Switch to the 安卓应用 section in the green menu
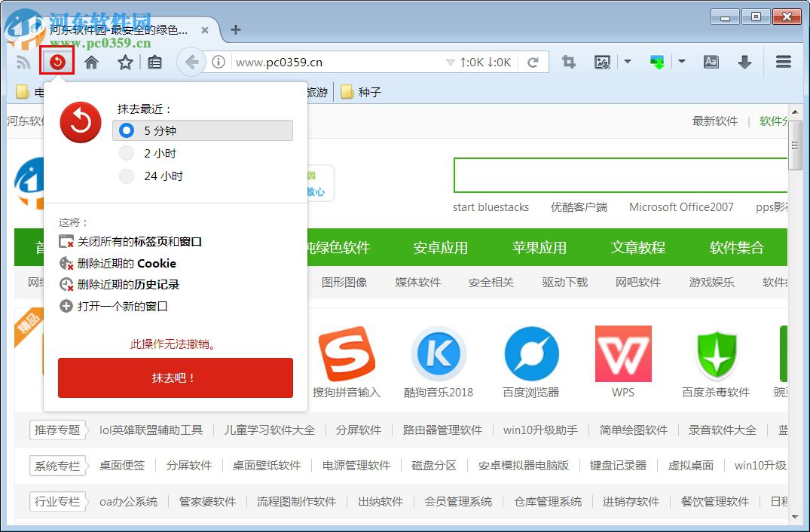 coord(439,247)
